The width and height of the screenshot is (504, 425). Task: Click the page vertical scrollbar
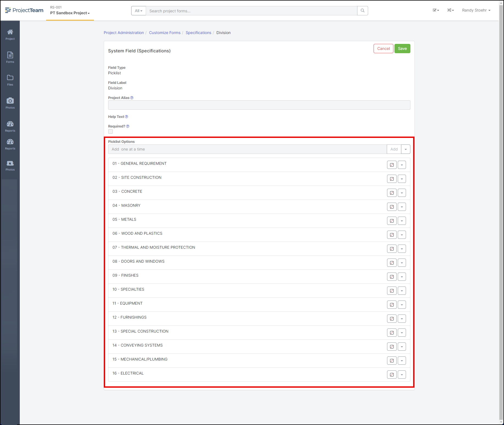coord(501,212)
